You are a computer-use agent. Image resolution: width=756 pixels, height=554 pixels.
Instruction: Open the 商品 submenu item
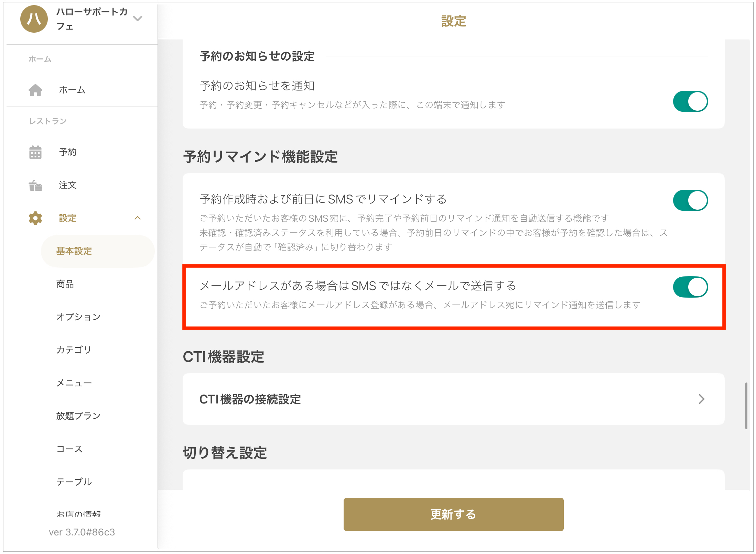pyautogui.click(x=65, y=284)
